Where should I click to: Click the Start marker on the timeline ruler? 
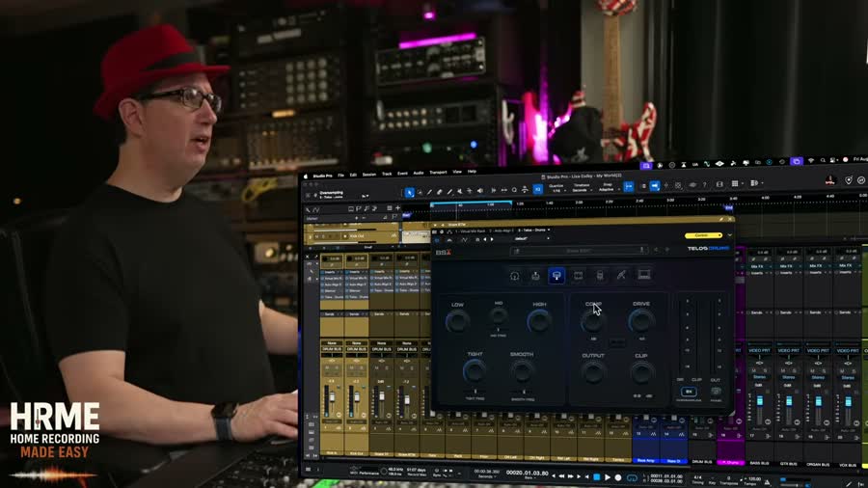[x=406, y=215]
